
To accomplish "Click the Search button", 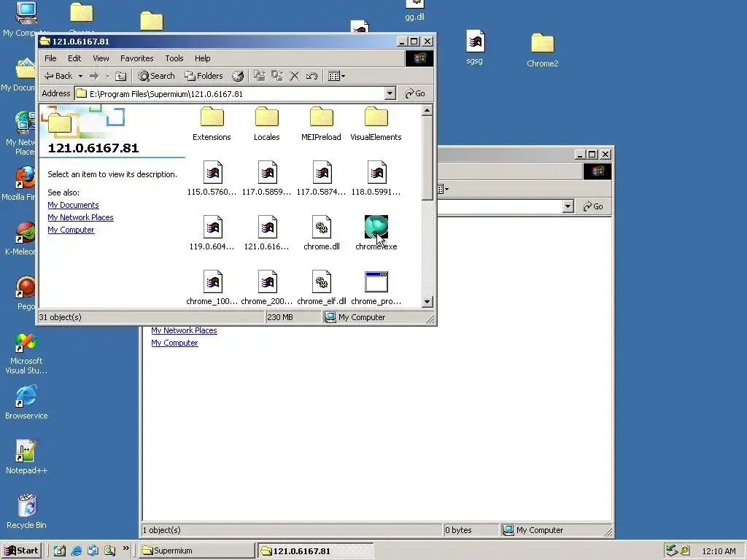I will [x=156, y=76].
